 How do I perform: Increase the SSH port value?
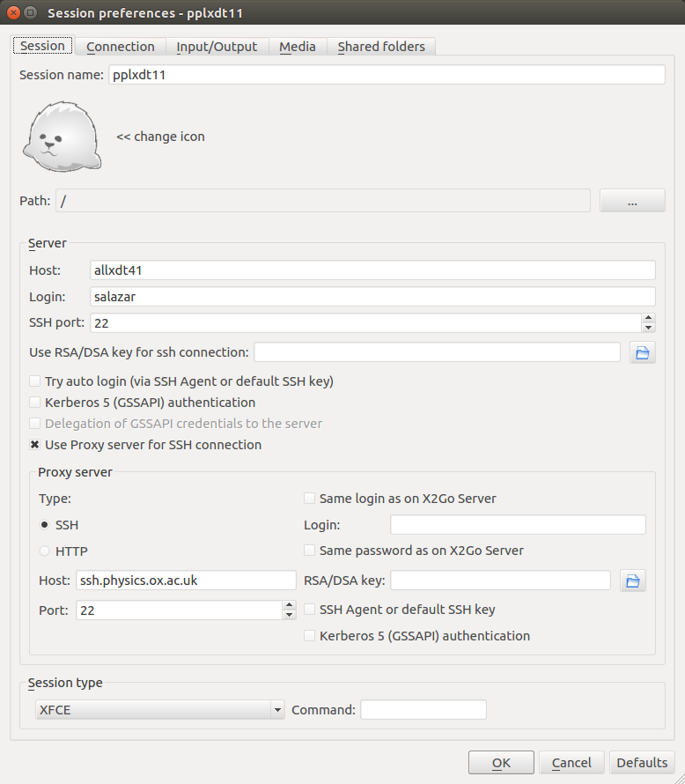(648, 319)
